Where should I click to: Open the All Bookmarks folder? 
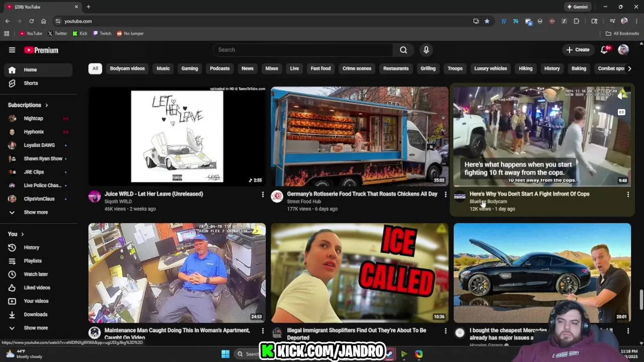click(x=622, y=34)
